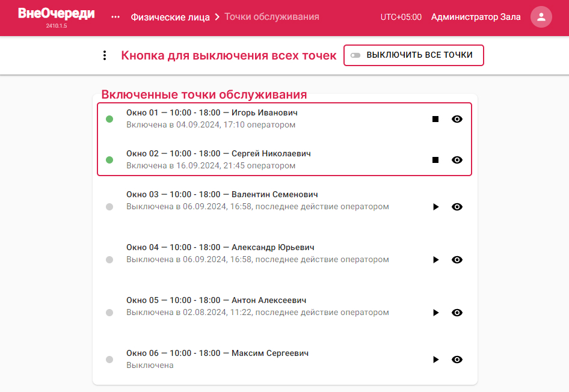Start service point Окно 04
Screen dimensions: 569x392
pyautogui.click(x=436, y=260)
